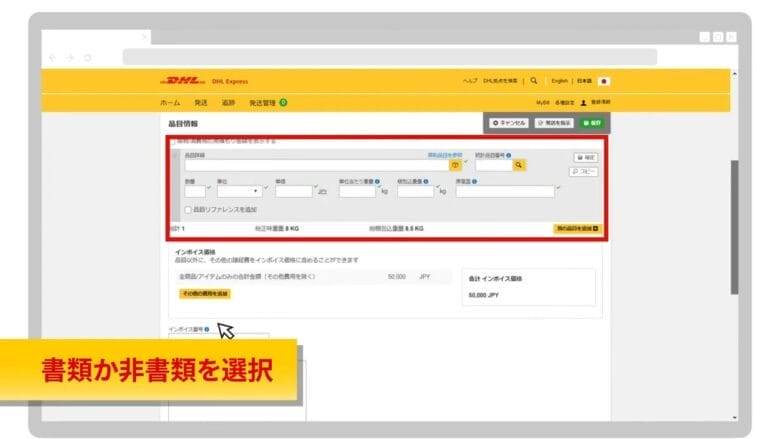Switch language to 日本語
Viewport: 780px width, 439px height.
point(584,81)
